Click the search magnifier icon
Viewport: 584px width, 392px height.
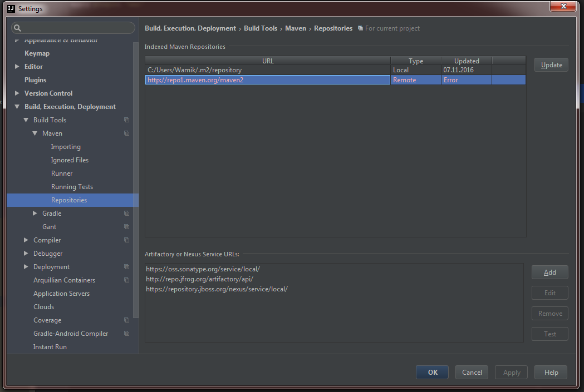coord(17,28)
